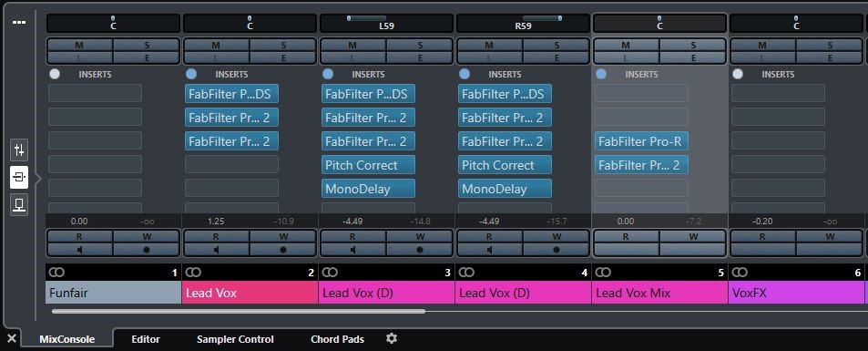Enable record arm on Funfair channel
The width and height of the screenshot is (868, 351).
pos(146,250)
